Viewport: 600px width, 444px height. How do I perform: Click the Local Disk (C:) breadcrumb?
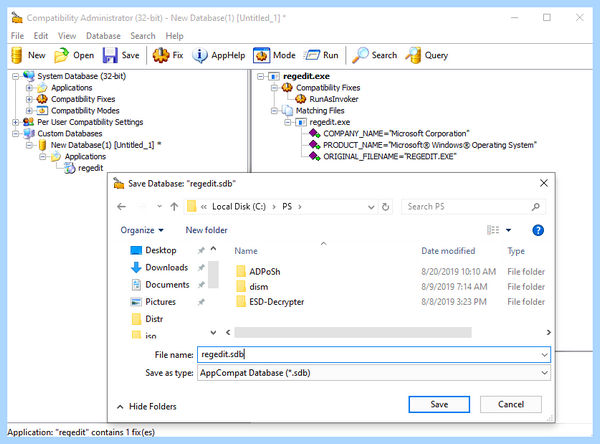tap(239, 207)
